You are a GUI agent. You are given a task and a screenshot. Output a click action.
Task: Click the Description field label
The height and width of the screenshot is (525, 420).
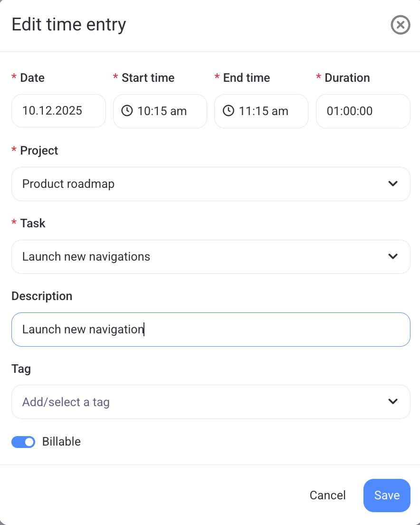(42, 296)
